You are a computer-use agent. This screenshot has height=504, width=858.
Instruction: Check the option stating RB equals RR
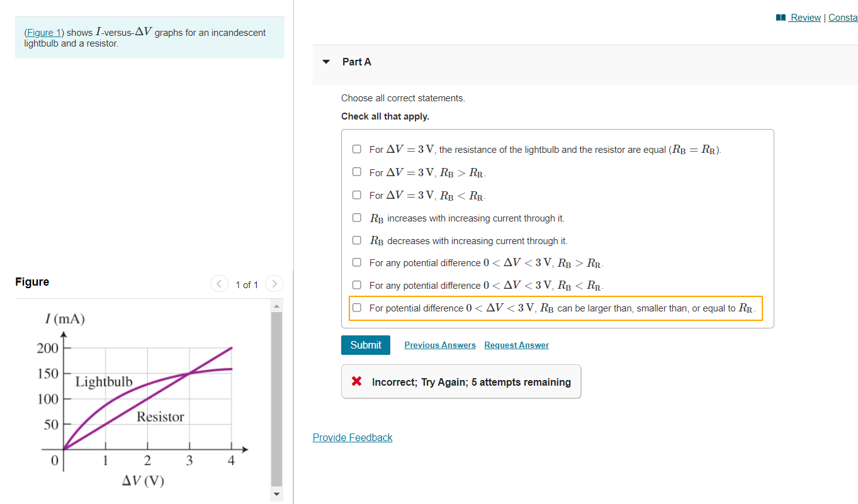[x=356, y=149]
